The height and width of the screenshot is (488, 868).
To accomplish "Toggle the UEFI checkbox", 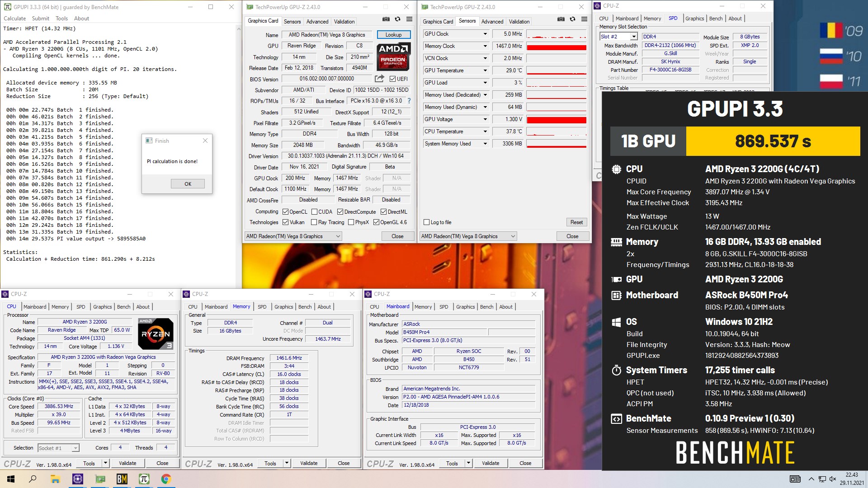I will point(392,79).
